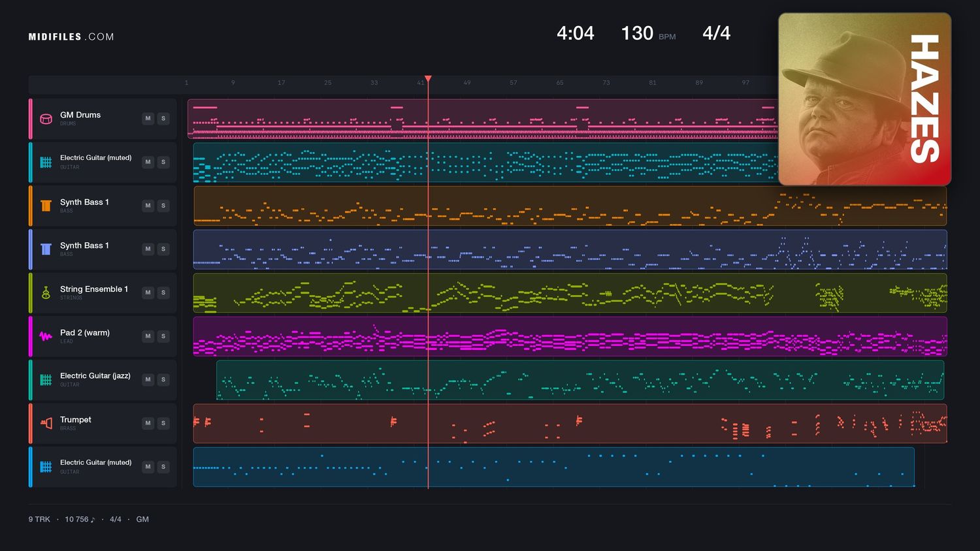Click the small 4/4 label in footer

point(116,520)
